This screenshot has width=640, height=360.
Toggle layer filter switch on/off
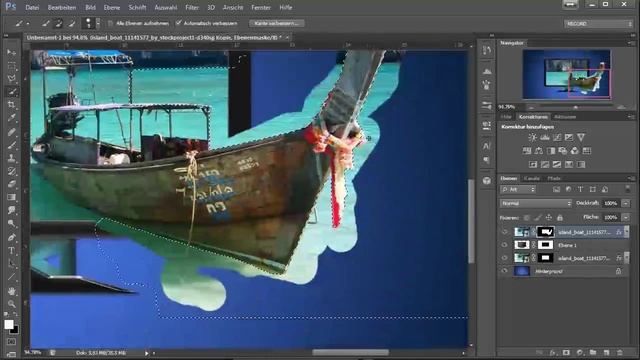tap(627, 189)
